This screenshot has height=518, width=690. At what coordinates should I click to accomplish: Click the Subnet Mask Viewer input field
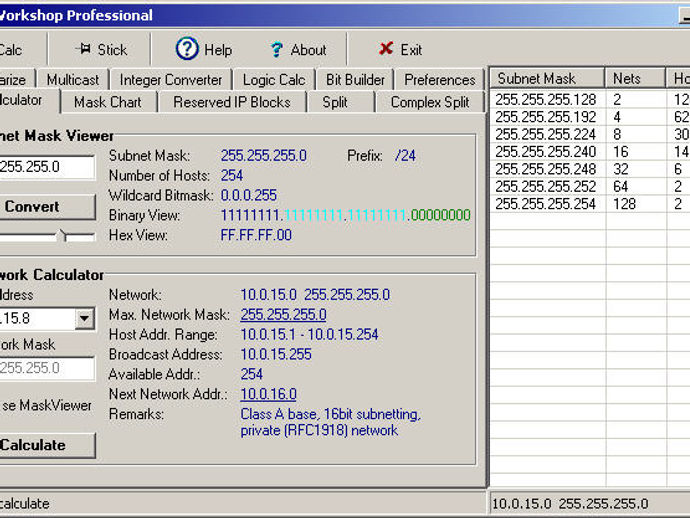click(x=47, y=167)
